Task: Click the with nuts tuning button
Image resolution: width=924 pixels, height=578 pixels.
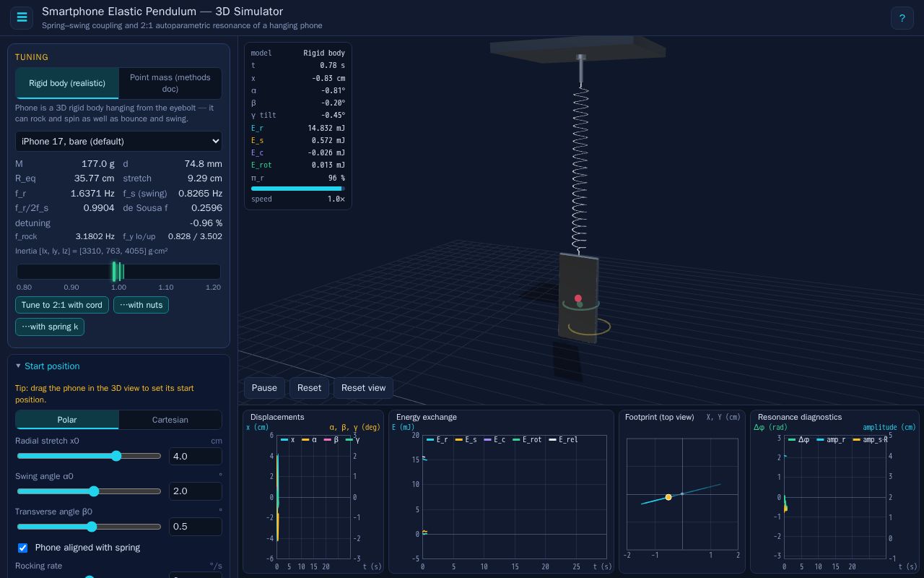Action: [x=141, y=305]
